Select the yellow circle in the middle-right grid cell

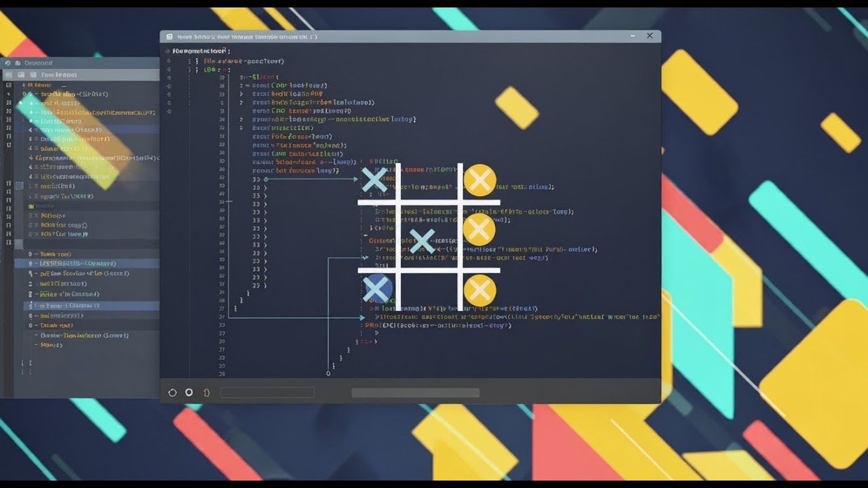(x=479, y=230)
